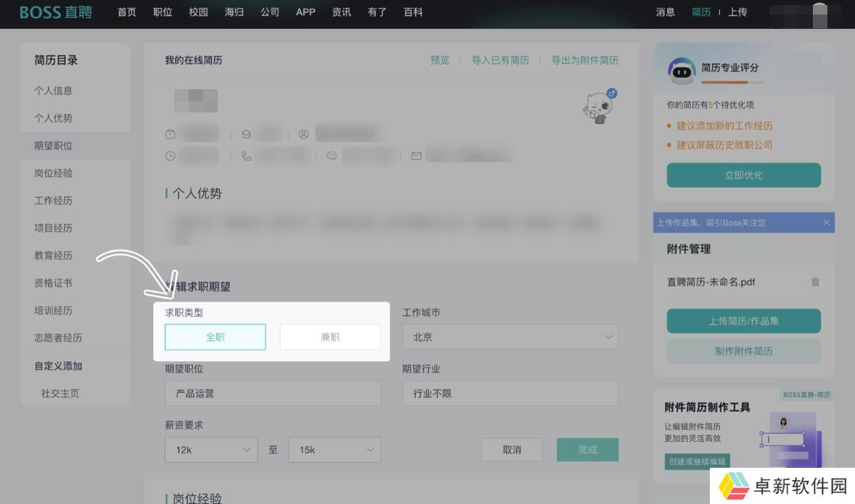Open the 海归 nav item
The width and height of the screenshot is (855, 504).
pyautogui.click(x=234, y=12)
